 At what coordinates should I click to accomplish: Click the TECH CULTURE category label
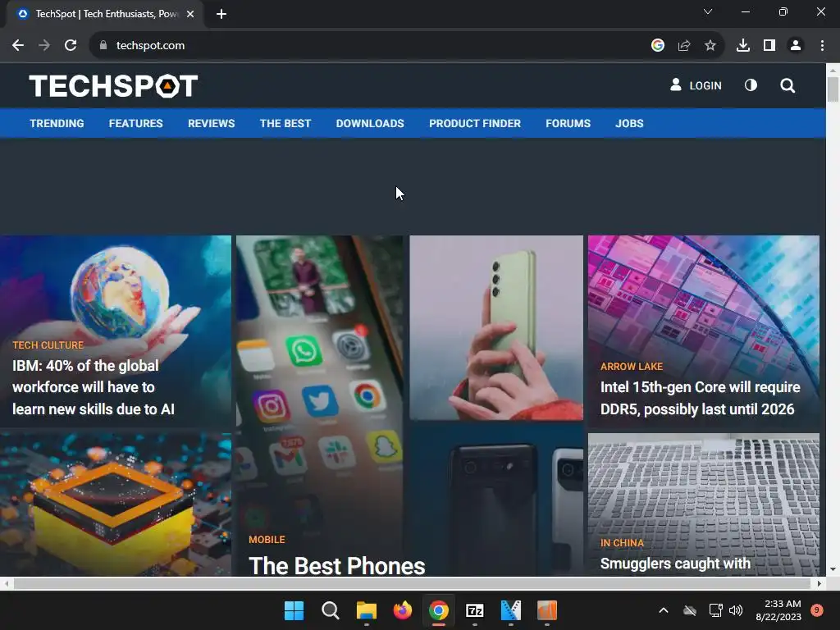click(48, 345)
